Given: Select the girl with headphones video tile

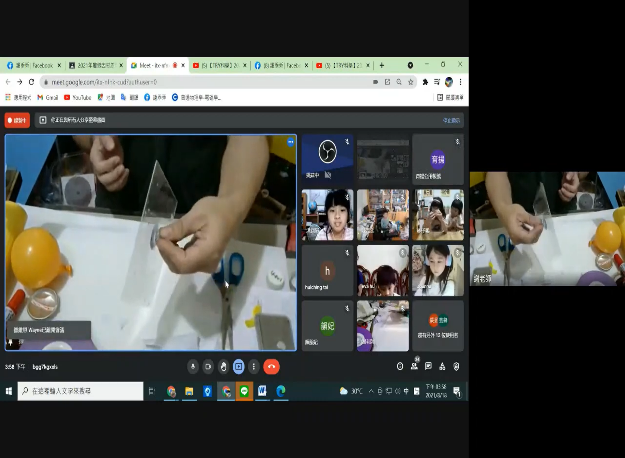Looking at the screenshot, I should [438, 271].
